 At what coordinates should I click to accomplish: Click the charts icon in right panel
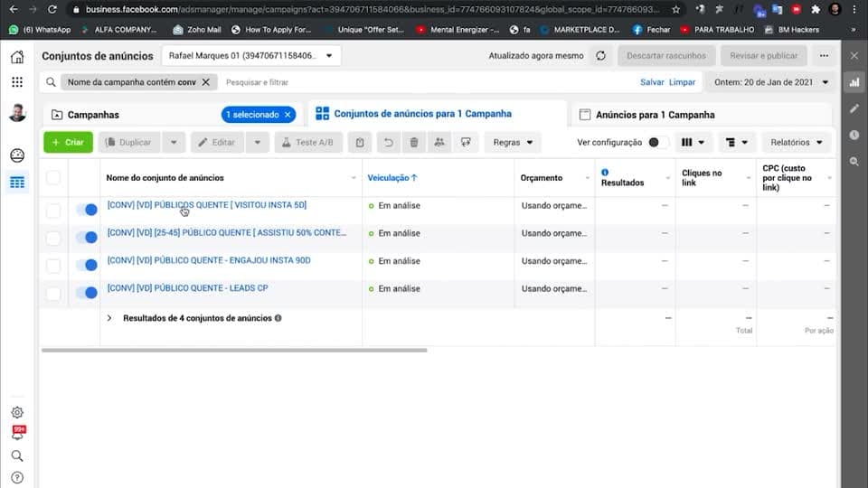click(854, 82)
